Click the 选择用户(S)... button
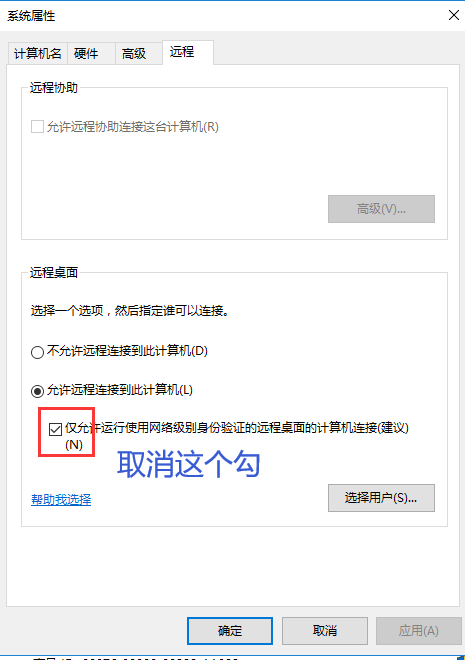The width and height of the screenshot is (465, 660). 381,498
